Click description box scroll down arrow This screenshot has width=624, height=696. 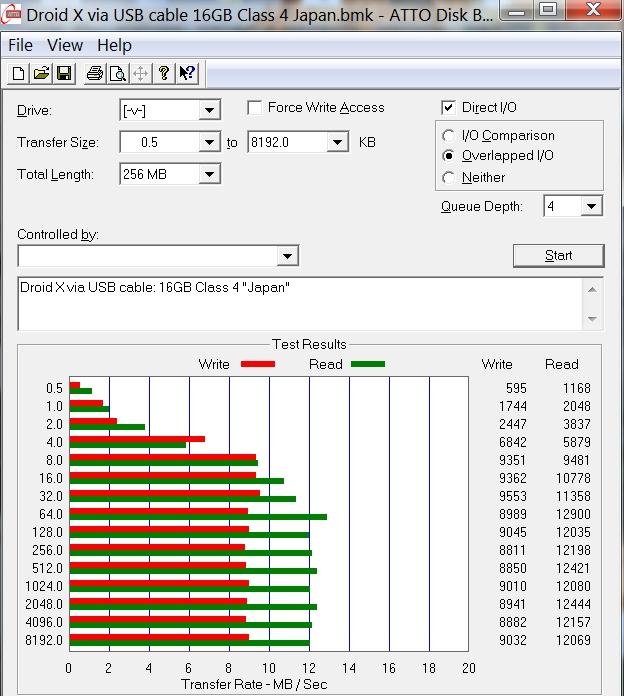click(x=592, y=319)
